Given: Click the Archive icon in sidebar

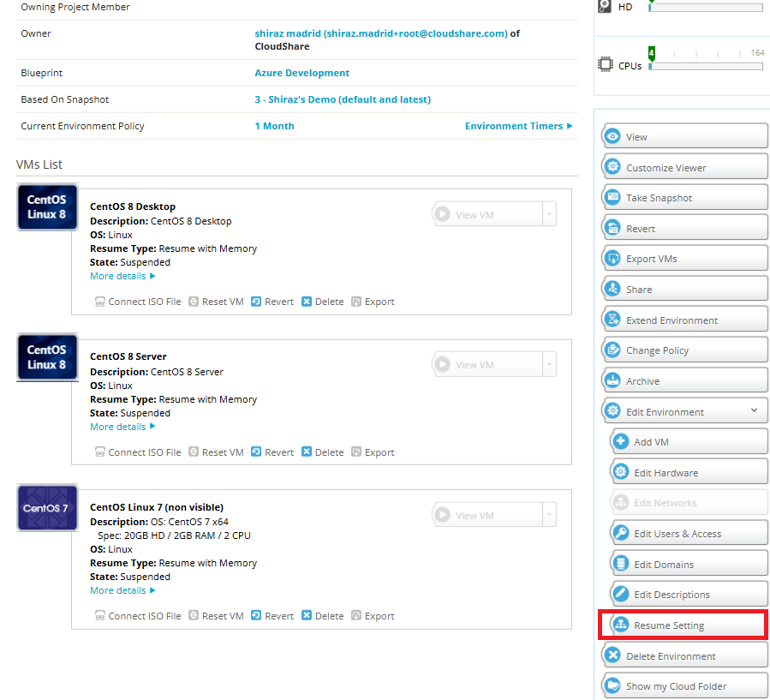Looking at the screenshot, I should click(612, 380).
